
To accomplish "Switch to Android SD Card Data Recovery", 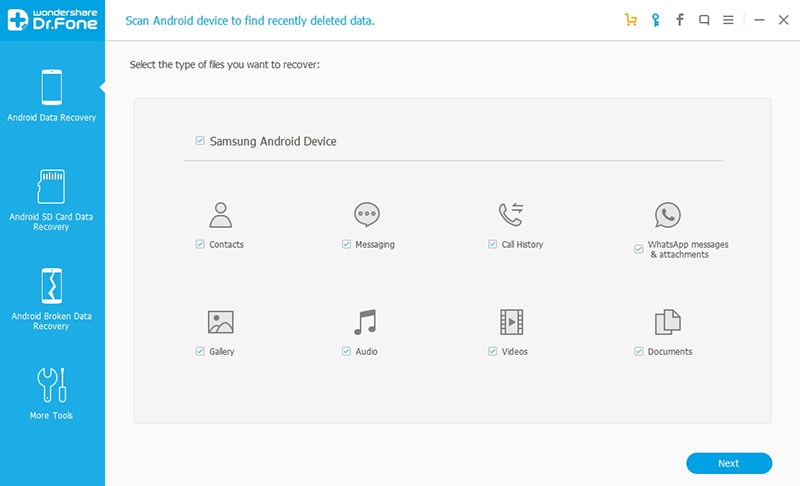I will pos(51,200).
